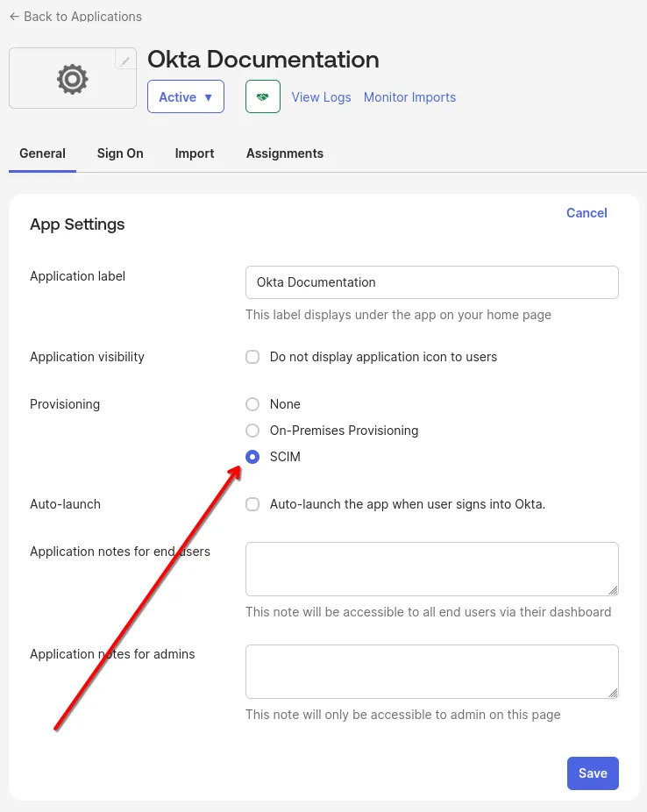Click 'This label displays under the app' hint
This screenshot has width=647, height=812.
pos(398,315)
